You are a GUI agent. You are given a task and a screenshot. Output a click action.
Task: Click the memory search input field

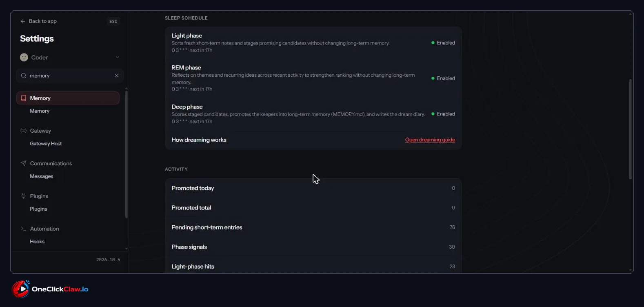[x=70, y=76]
